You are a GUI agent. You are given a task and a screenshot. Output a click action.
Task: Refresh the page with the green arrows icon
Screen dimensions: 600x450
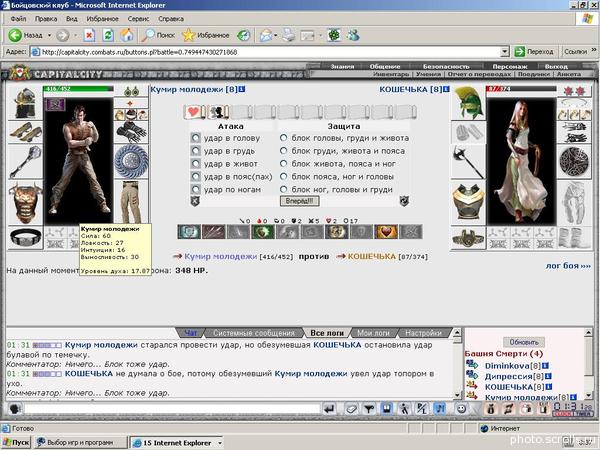(x=108, y=36)
